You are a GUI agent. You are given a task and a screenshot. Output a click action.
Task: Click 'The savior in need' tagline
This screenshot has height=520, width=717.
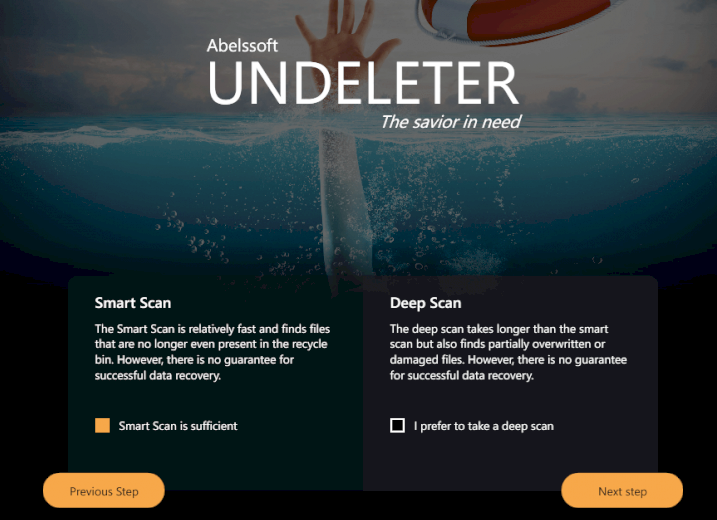coord(451,122)
